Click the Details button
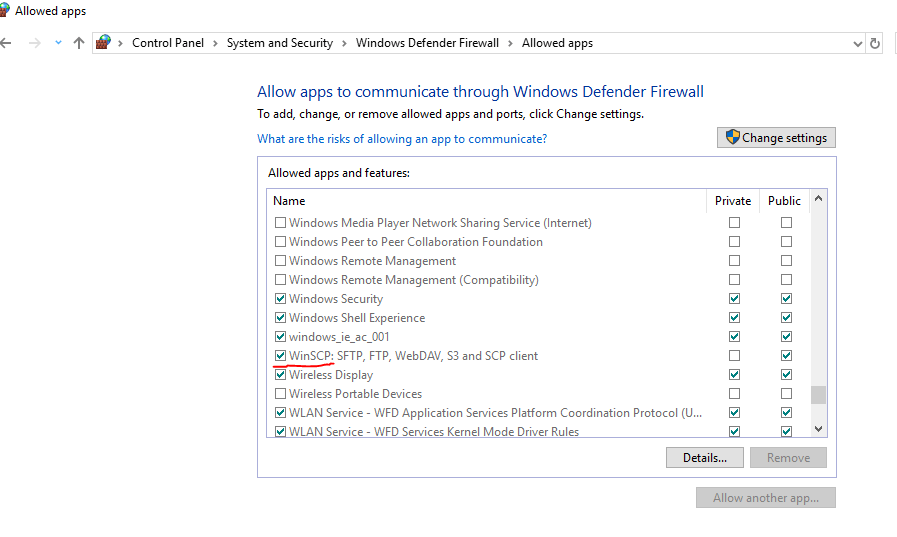Viewport: 897px width, 537px height. coord(705,458)
